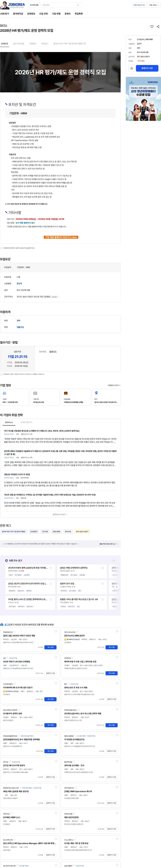
Task: Select 인적성·면접 후기 tab
Action: point(27,422)
